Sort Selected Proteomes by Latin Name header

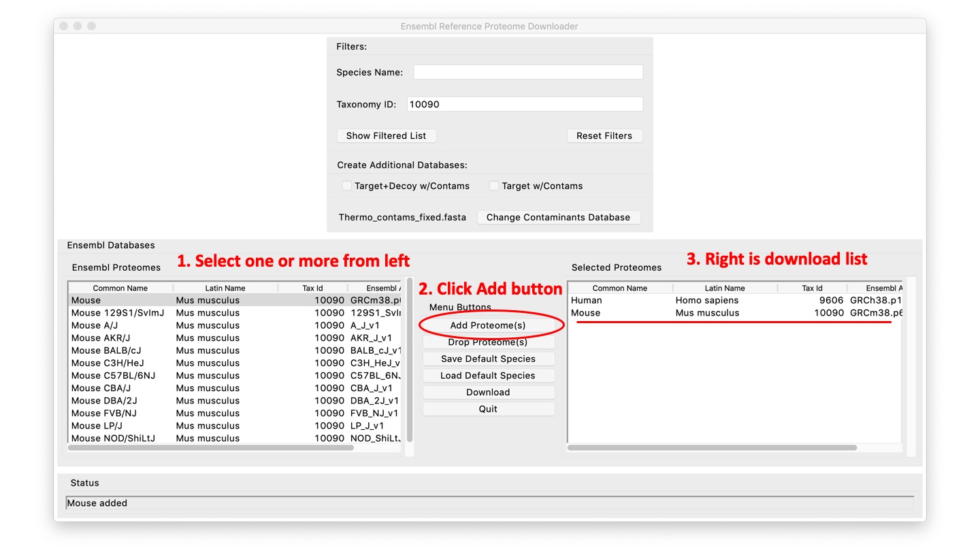(x=725, y=288)
